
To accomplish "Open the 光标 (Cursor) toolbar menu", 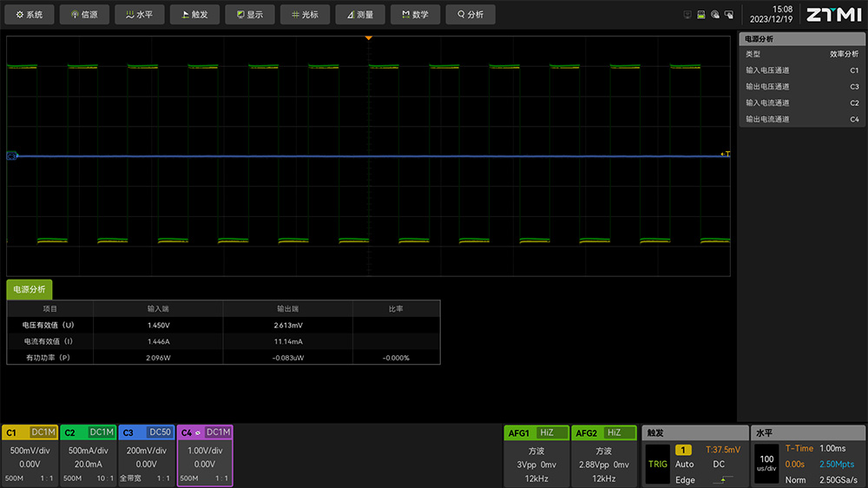I will pos(305,15).
